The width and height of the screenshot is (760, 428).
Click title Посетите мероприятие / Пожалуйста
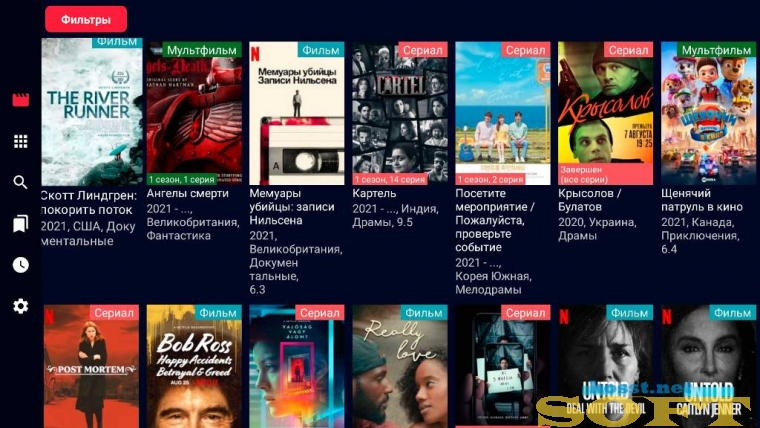495,220
